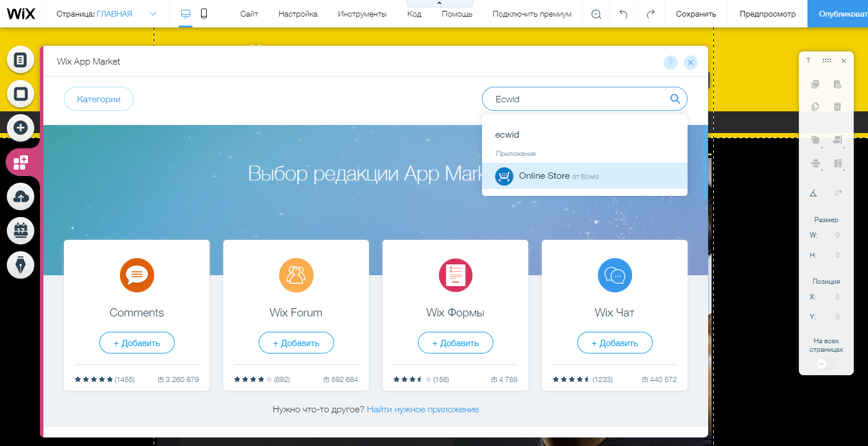Open the Категории button

[99, 99]
